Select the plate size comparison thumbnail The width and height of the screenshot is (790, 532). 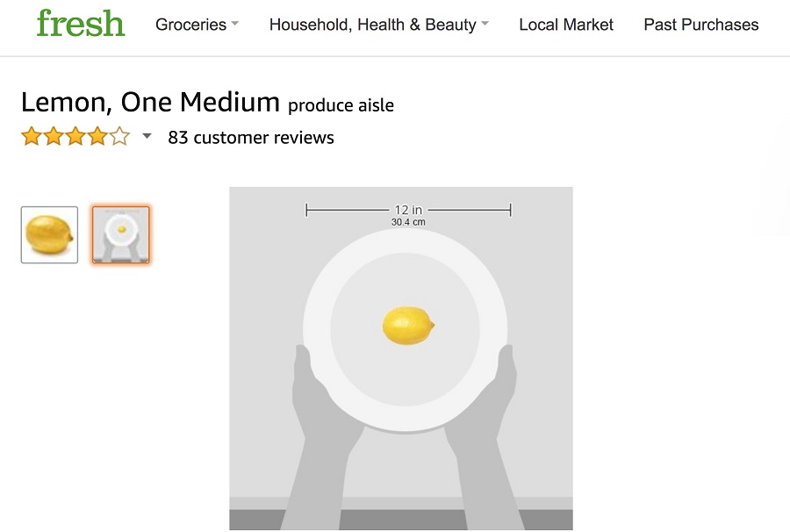coord(121,234)
